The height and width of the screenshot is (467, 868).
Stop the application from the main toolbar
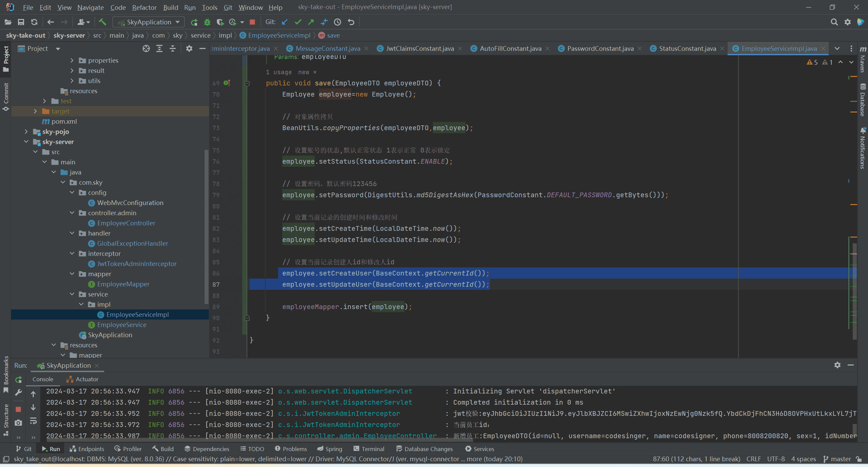252,22
